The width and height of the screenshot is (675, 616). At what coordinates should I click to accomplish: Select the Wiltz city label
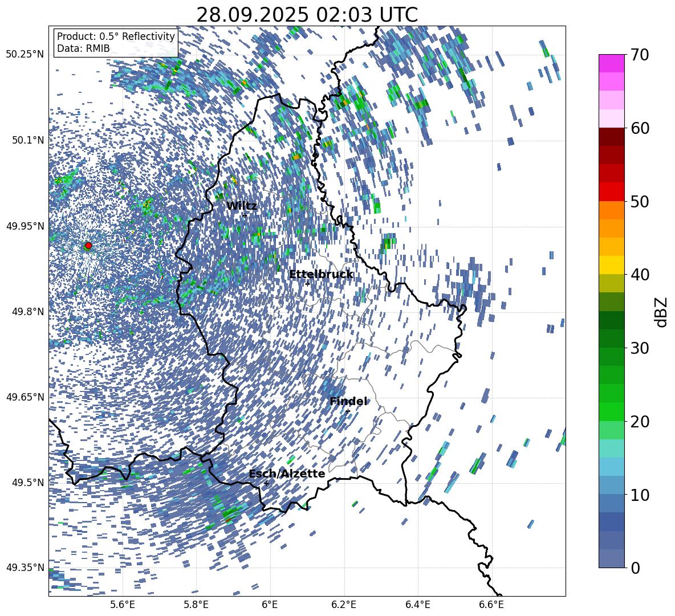pyautogui.click(x=242, y=206)
